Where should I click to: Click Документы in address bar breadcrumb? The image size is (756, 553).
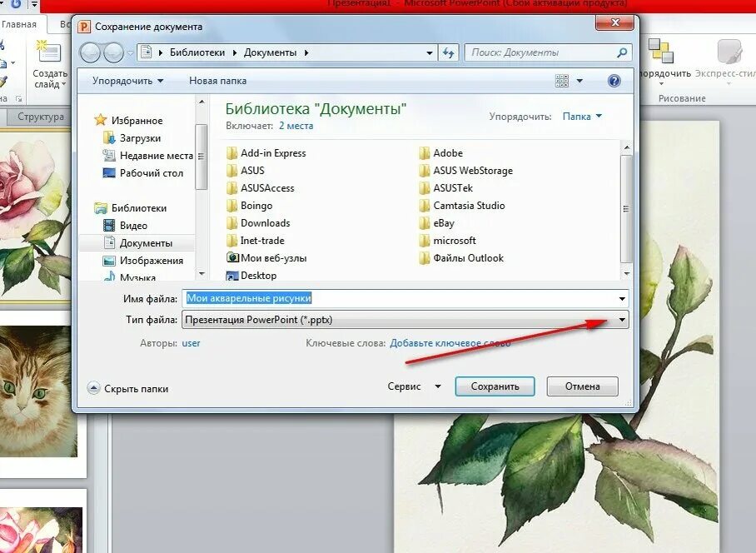pyautogui.click(x=270, y=52)
